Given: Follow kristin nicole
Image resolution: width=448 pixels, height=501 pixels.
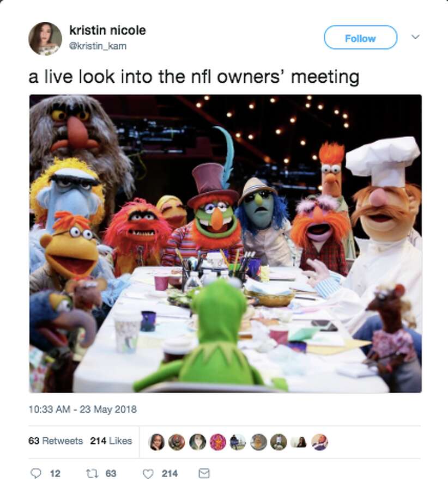Looking at the screenshot, I should tap(360, 38).
